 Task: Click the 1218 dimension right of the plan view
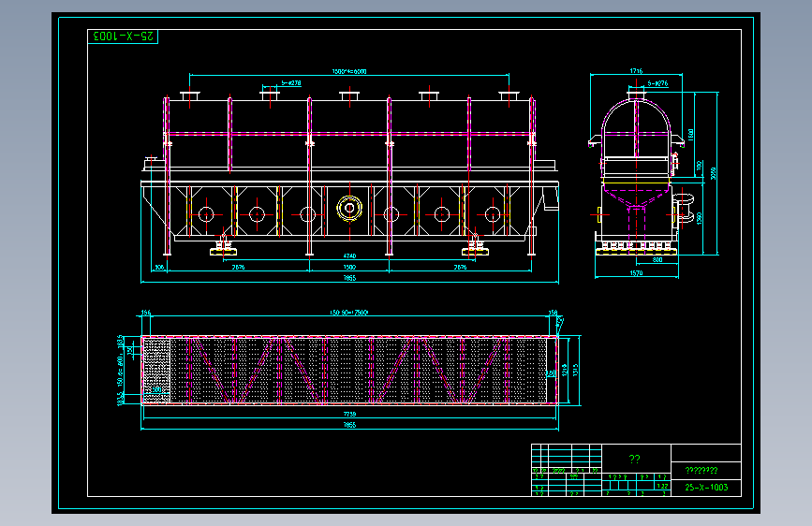(x=565, y=370)
